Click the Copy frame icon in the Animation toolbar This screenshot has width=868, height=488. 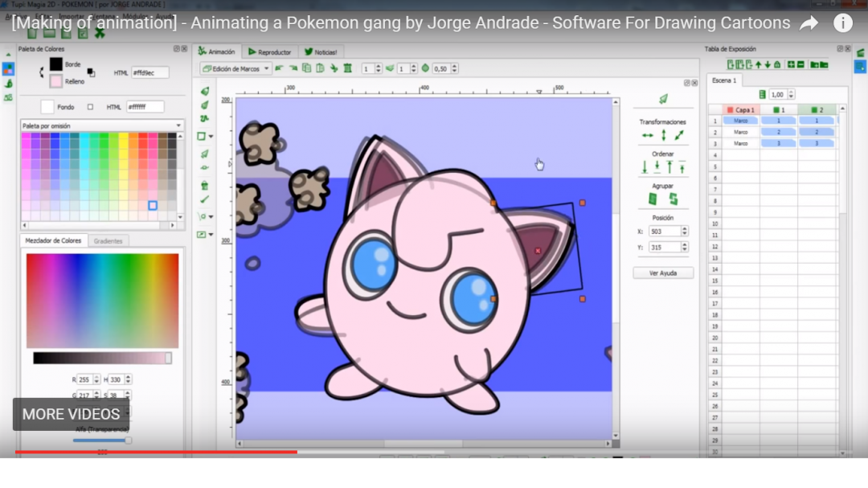pyautogui.click(x=306, y=68)
